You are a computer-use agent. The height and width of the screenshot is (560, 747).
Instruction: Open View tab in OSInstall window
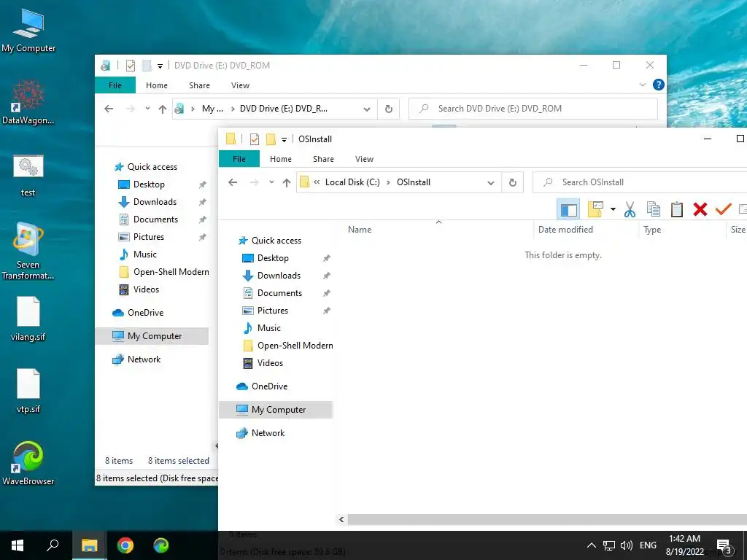tap(365, 159)
